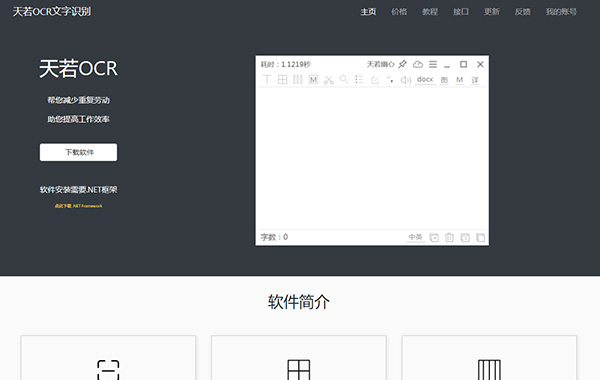Click the 天若OCR文字识别 site logo
The height and width of the screenshot is (380, 600).
pyautogui.click(x=52, y=11)
